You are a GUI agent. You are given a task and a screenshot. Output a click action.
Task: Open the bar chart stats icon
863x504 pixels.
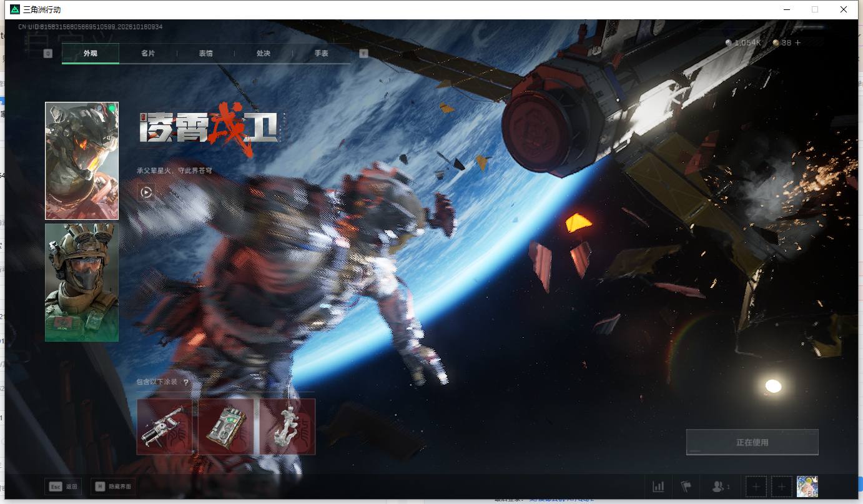[658, 487]
